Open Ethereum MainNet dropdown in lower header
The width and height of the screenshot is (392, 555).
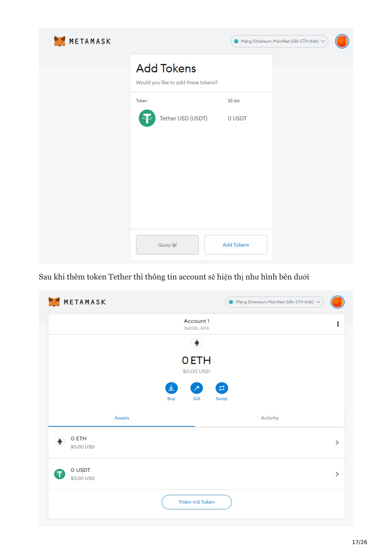[274, 302]
